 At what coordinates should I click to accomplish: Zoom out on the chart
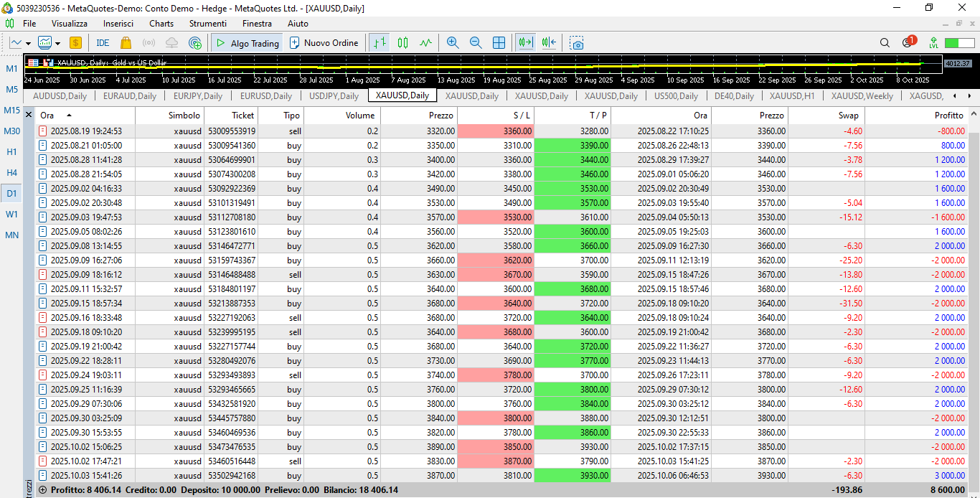point(476,43)
